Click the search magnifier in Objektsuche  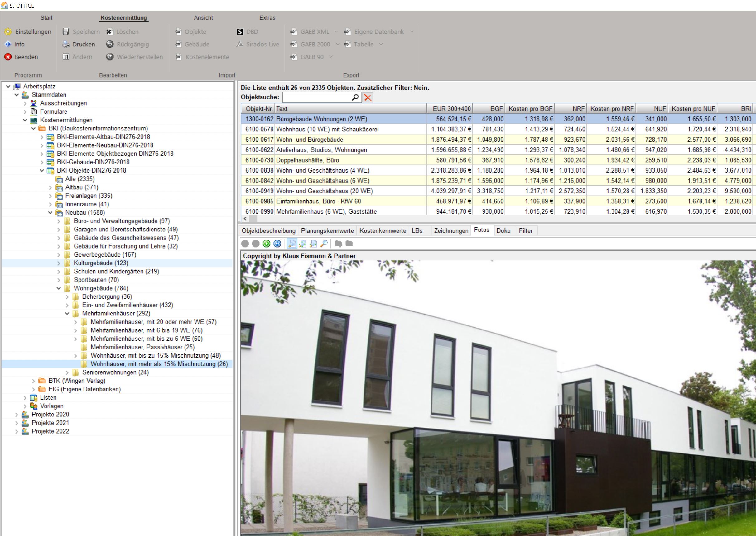[x=355, y=97]
